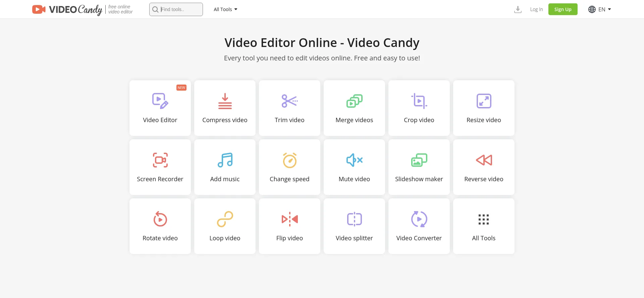Click the Find tools search field

click(x=176, y=9)
